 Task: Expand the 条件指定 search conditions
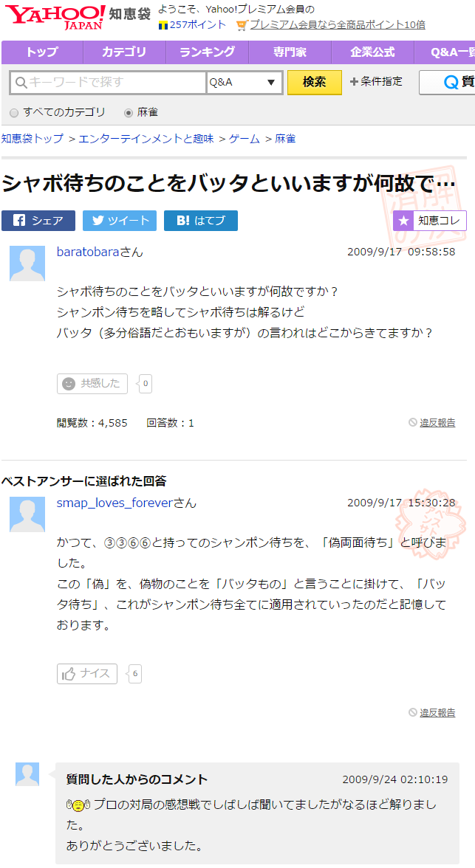(x=376, y=82)
